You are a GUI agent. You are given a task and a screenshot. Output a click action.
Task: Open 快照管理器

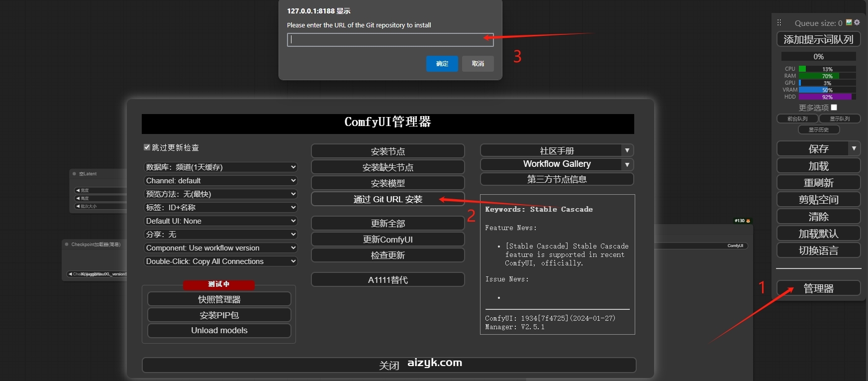pos(219,299)
